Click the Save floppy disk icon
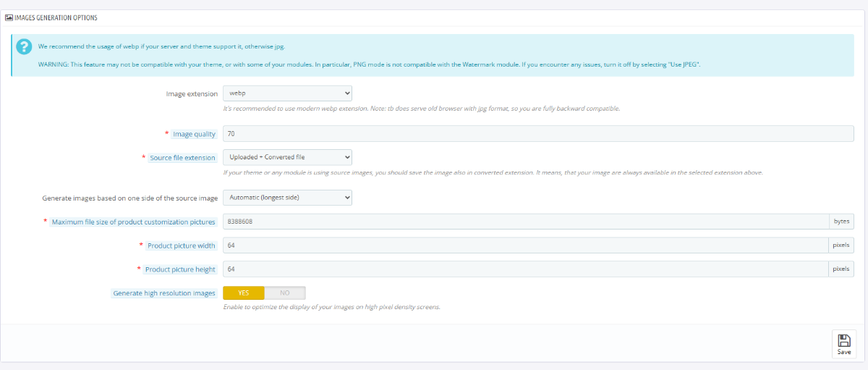868x370 pixels. (x=843, y=340)
